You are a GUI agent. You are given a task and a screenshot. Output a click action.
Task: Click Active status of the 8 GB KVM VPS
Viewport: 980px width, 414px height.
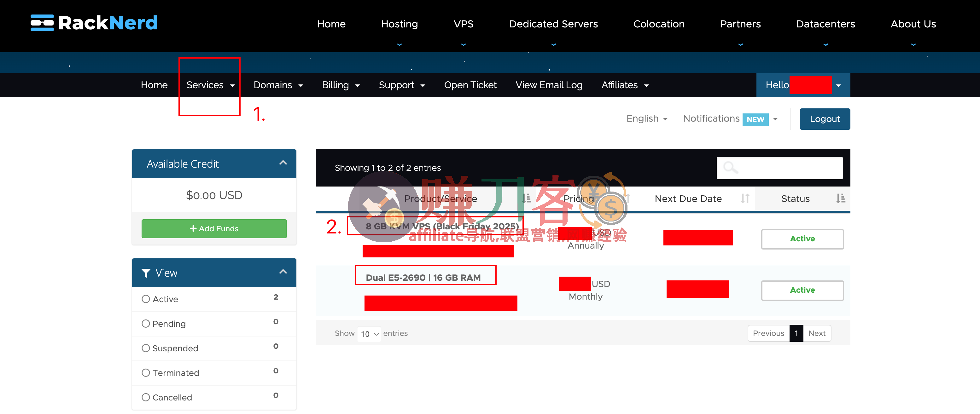pos(802,239)
